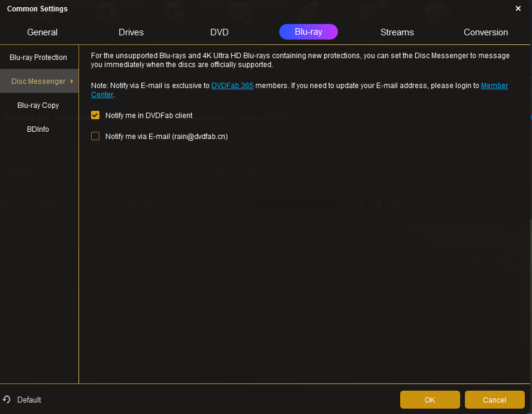
Task: Open the Streams tab
Action: 397,32
